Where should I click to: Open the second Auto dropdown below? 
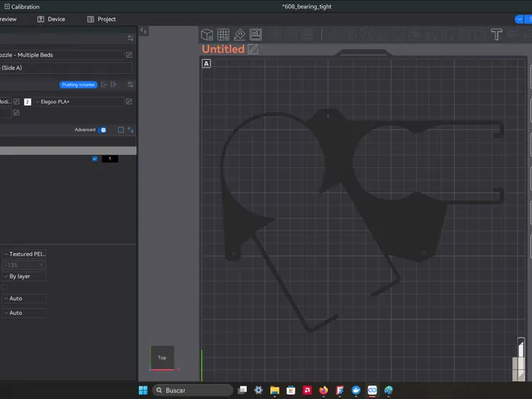click(24, 313)
